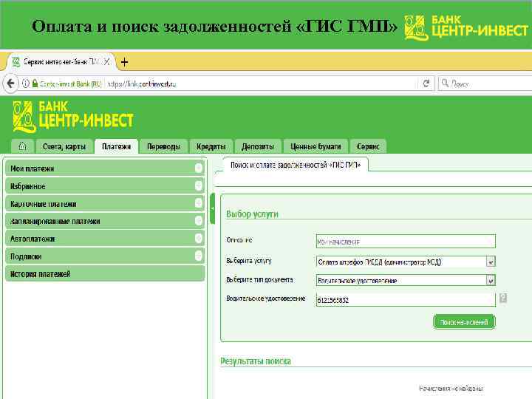Reload the page with refresh icon
This screenshot has width=532, height=399.
(426, 83)
